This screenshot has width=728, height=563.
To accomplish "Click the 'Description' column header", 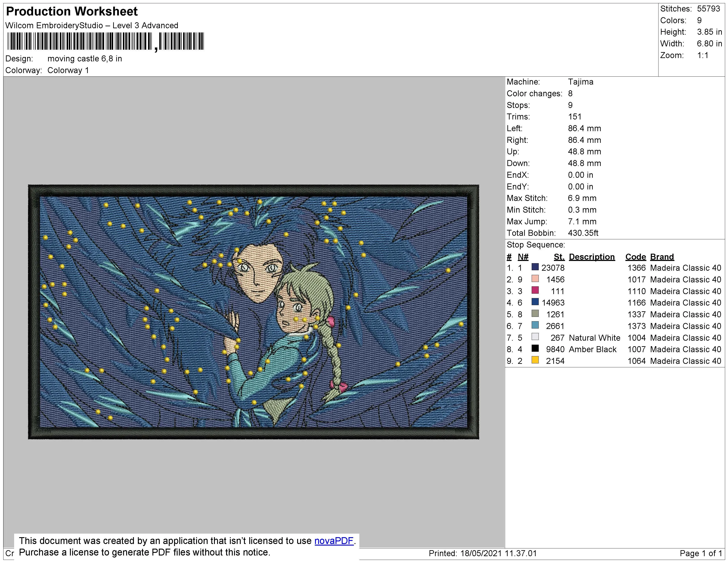I will (592, 257).
